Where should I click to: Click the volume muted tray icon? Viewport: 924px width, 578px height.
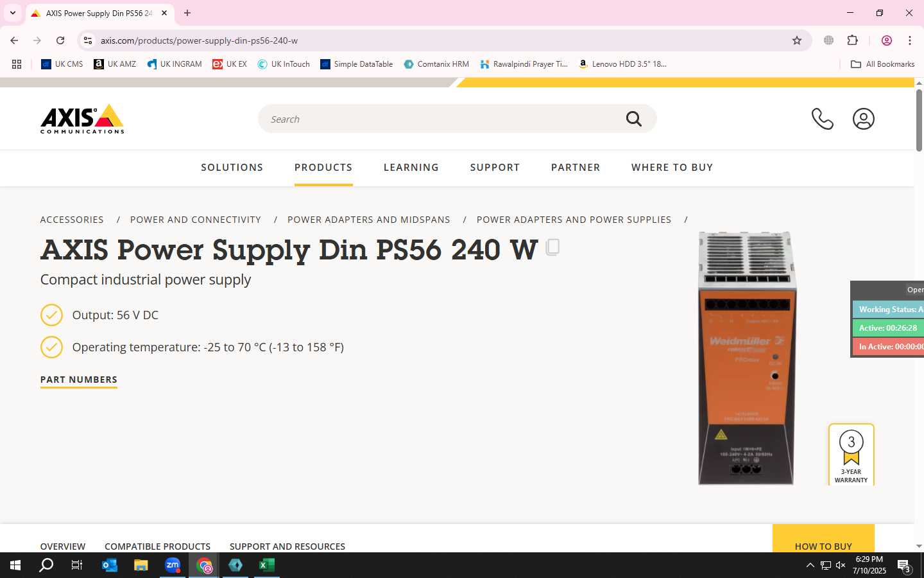tap(841, 565)
